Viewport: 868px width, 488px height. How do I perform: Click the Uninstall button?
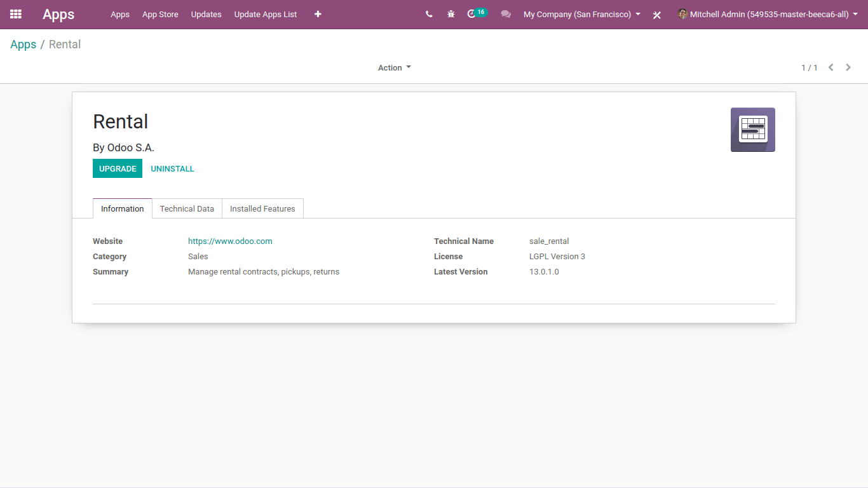(x=172, y=168)
